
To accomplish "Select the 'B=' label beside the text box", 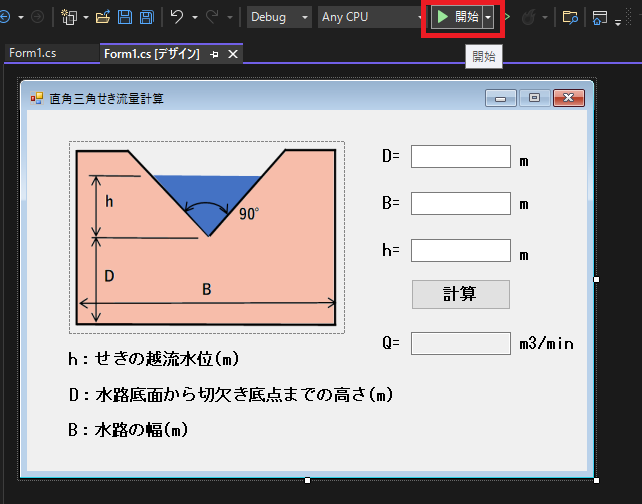I will tap(391, 203).
